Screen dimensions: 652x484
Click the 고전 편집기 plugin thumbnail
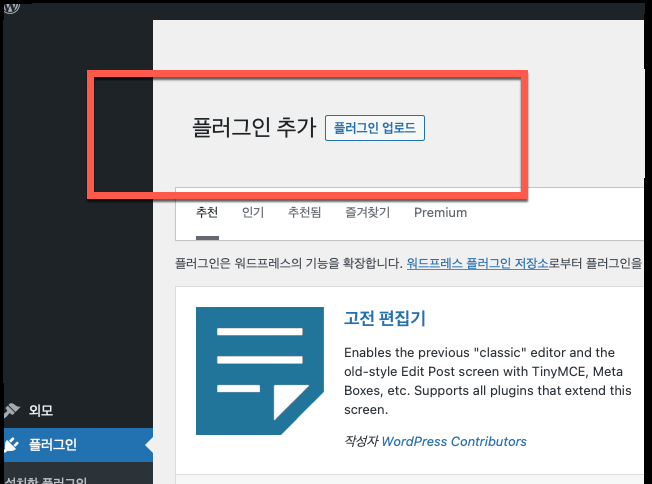click(260, 371)
